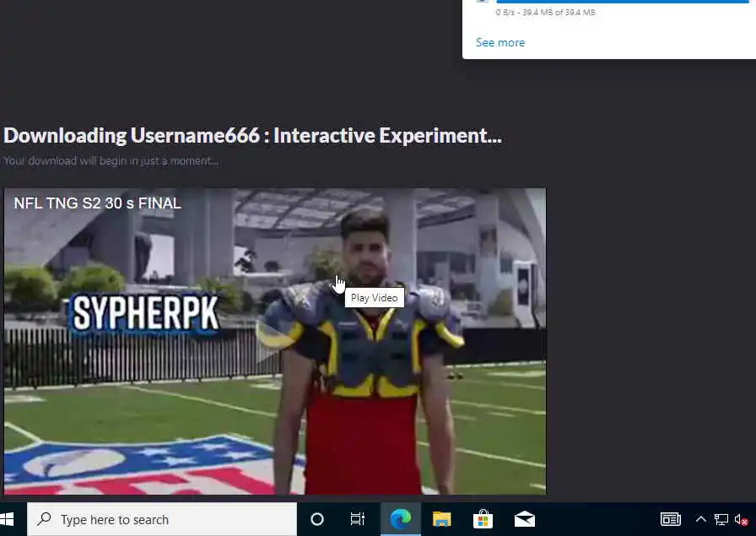Switch to Microsoft Edge on taskbar
Image resolution: width=756 pixels, height=536 pixels.
click(400, 520)
